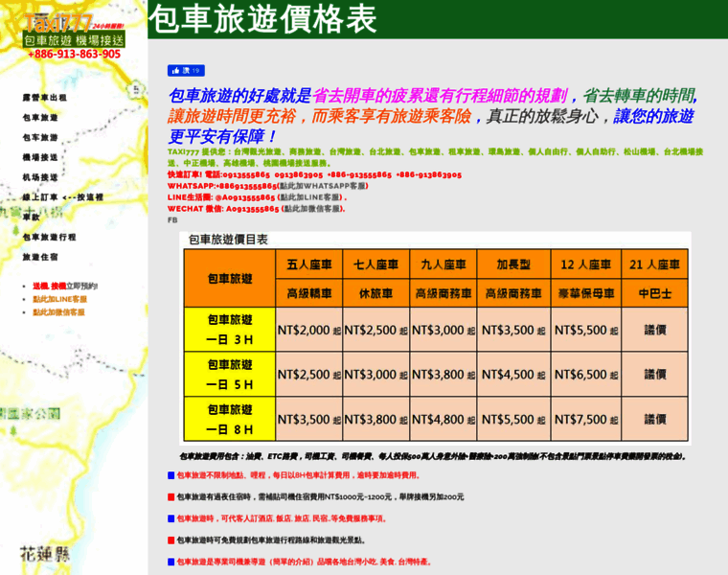Viewport: 728px width, 575px height.
Task: Click the 高級轎車 subheader cell
Action: (x=309, y=293)
